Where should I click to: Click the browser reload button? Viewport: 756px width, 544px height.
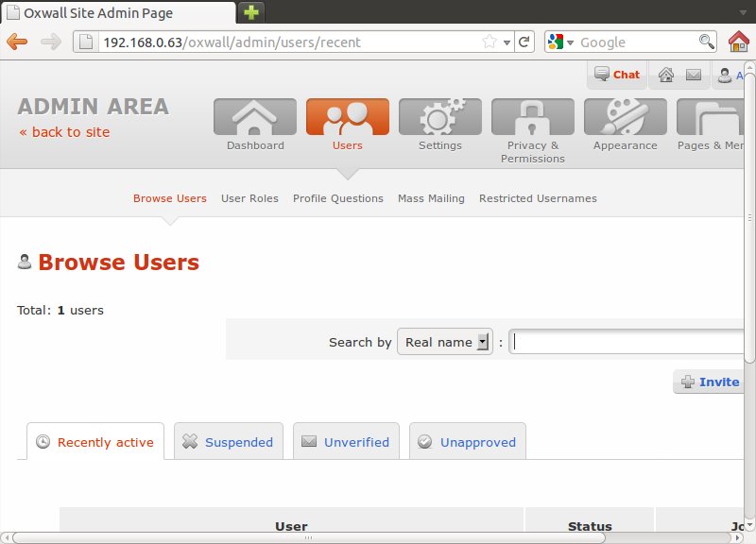pos(524,42)
